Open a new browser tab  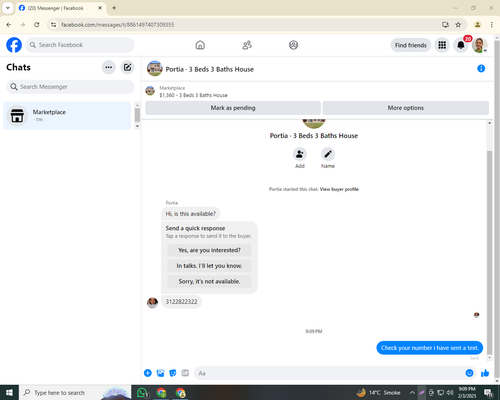tap(114, 8)
